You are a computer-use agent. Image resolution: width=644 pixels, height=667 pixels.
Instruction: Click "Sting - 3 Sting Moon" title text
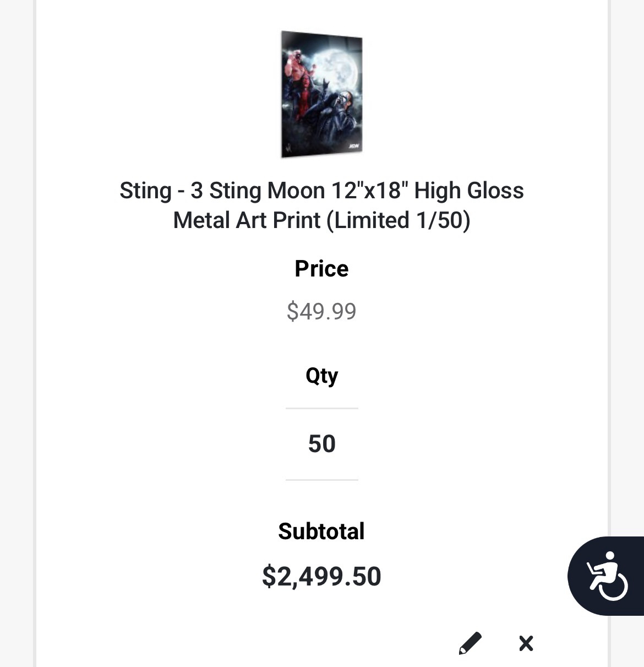[x=222, y=191]
